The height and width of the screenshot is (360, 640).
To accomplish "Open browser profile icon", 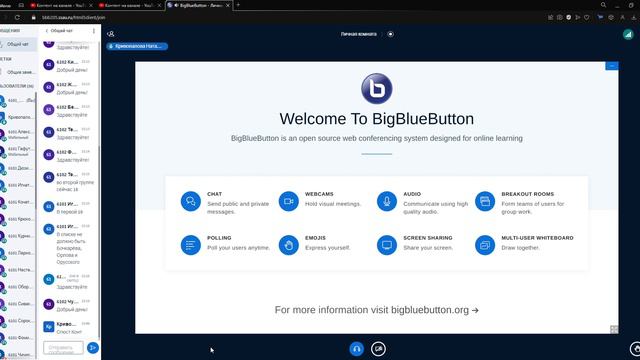I will (x=622, y=18).
